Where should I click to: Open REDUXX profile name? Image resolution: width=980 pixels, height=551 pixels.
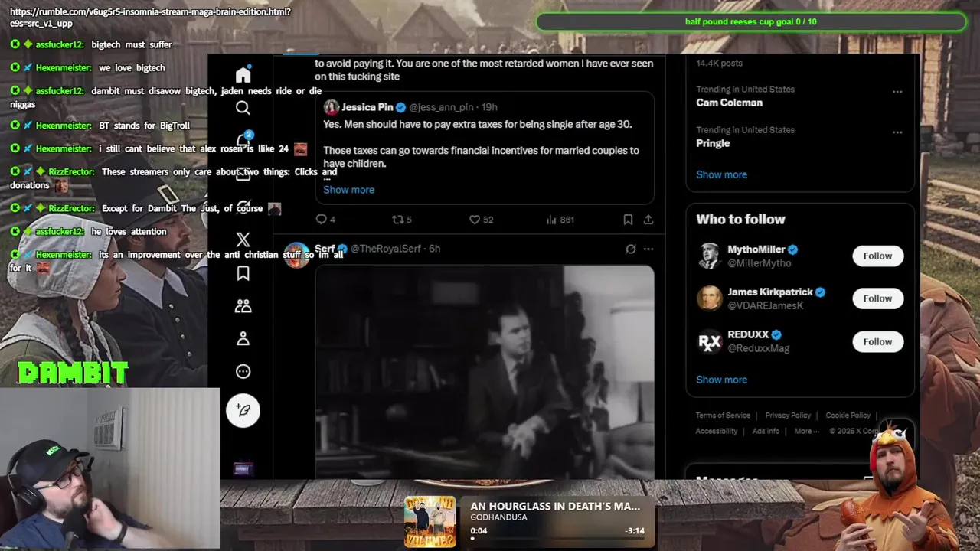(748, 334)
